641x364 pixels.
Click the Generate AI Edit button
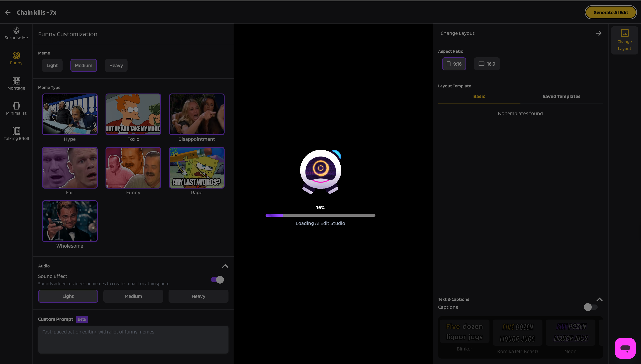[x=610, y=12]
